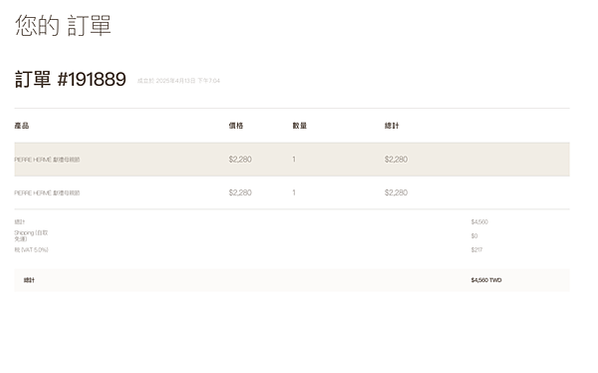598x373 pixels.
Task: Click the 產品 column header
Action: [x=22, y=125]
